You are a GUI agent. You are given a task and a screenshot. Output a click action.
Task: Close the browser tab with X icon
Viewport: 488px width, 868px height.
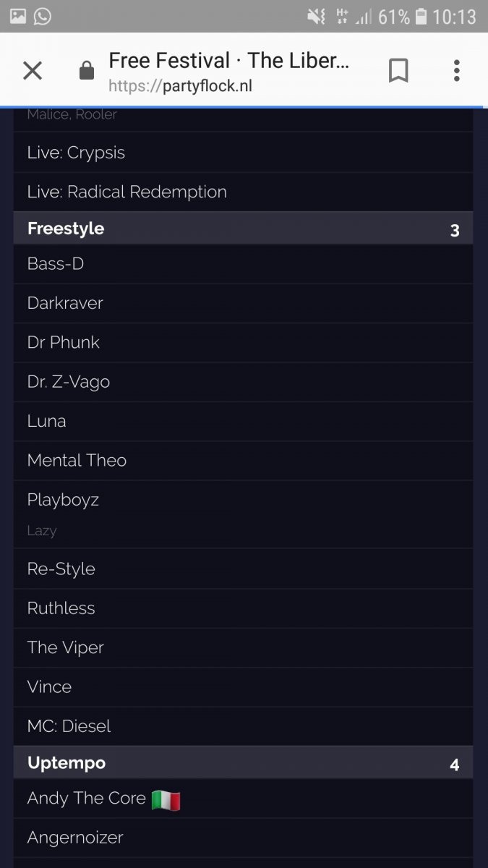coord(33,70)
